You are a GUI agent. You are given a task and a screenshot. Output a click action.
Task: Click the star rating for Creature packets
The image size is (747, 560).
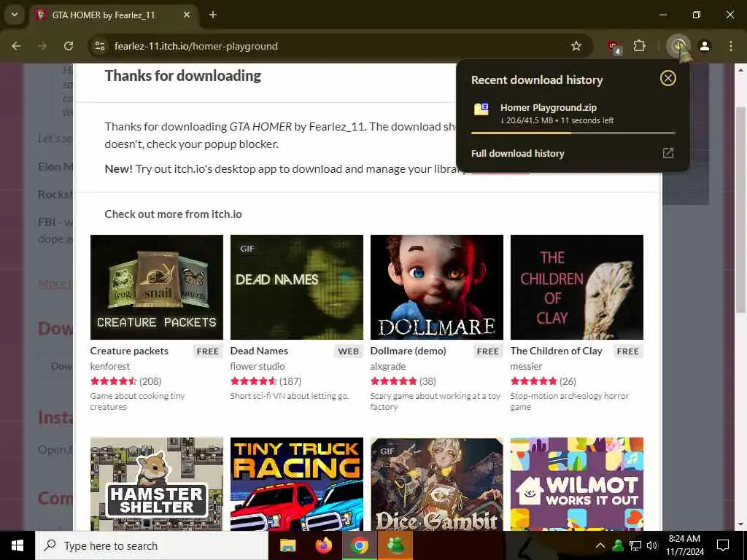click(x=114, y=381)
